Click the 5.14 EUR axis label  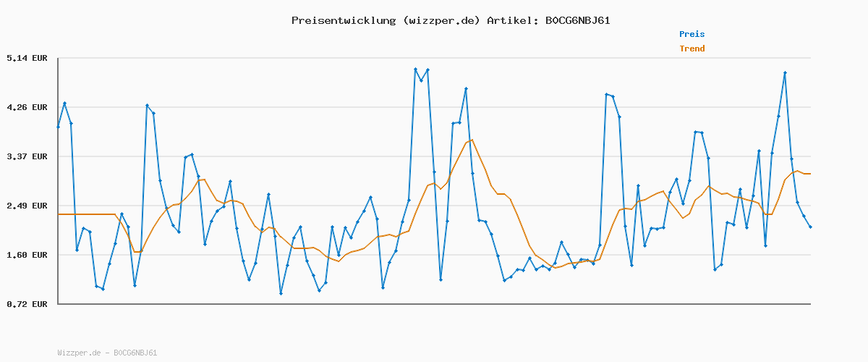[x=27, y=58]
